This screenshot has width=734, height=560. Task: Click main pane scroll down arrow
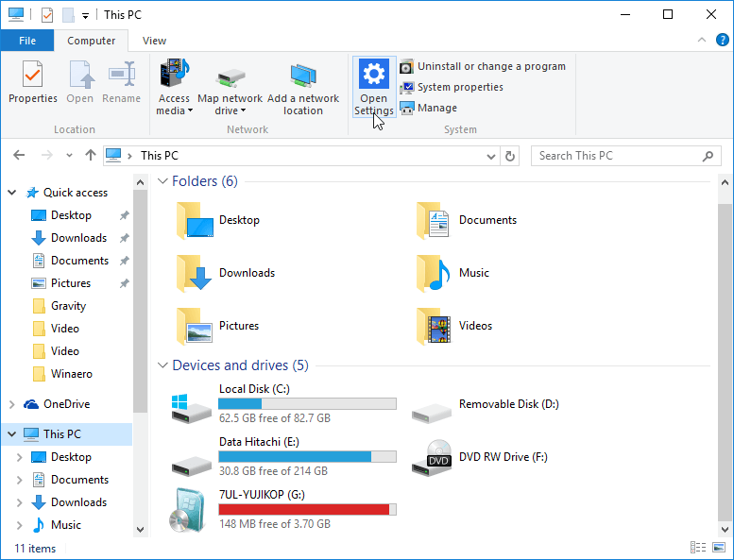725,530
